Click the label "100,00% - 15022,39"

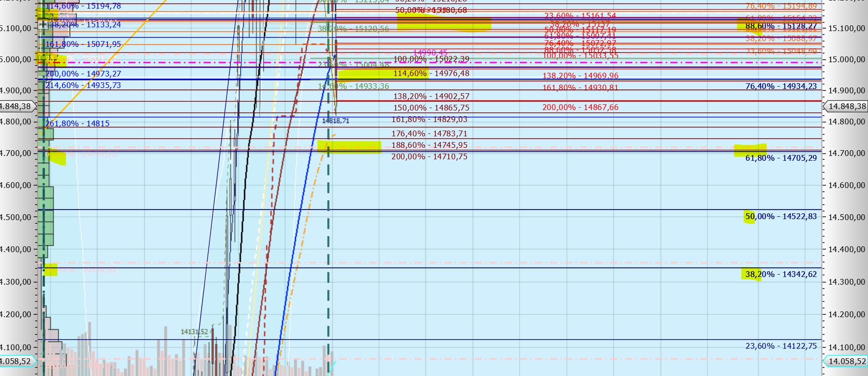tap(431, 59)
